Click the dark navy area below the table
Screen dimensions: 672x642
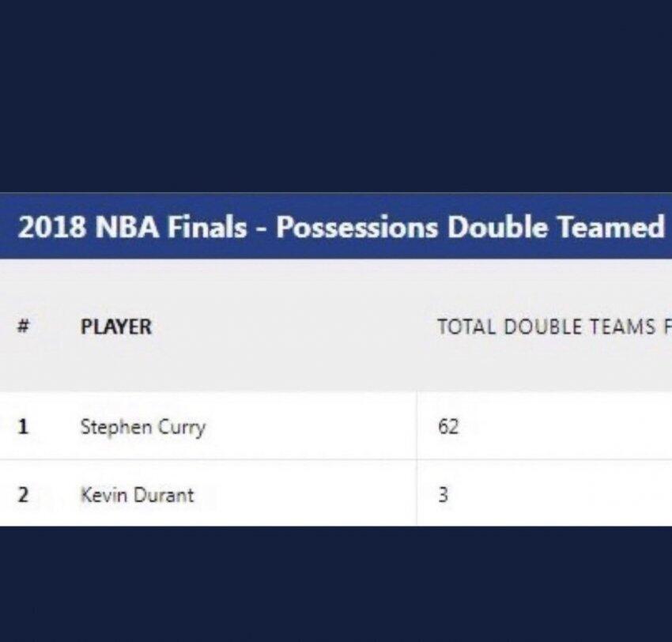point(336,584)
